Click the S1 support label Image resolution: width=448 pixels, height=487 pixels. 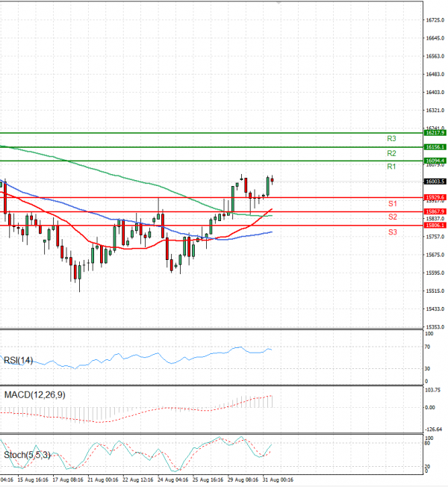point(393,204)
